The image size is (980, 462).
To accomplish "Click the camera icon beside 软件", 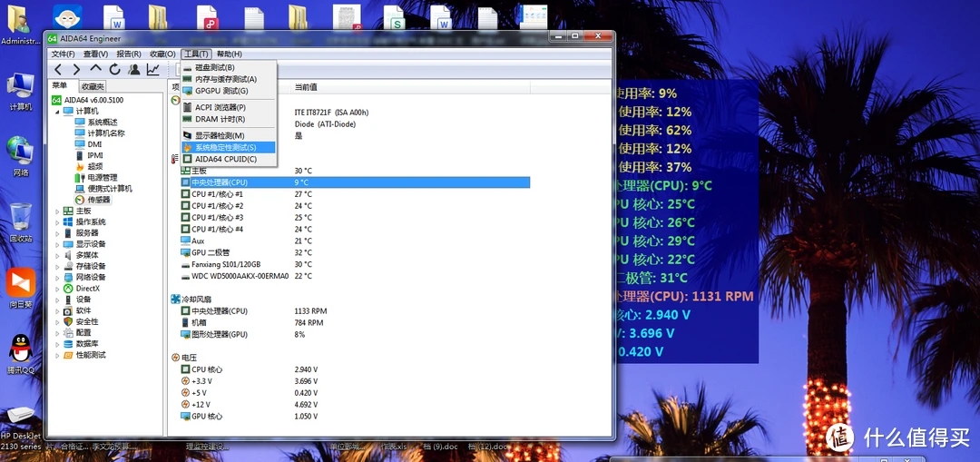I will point(68,310).
